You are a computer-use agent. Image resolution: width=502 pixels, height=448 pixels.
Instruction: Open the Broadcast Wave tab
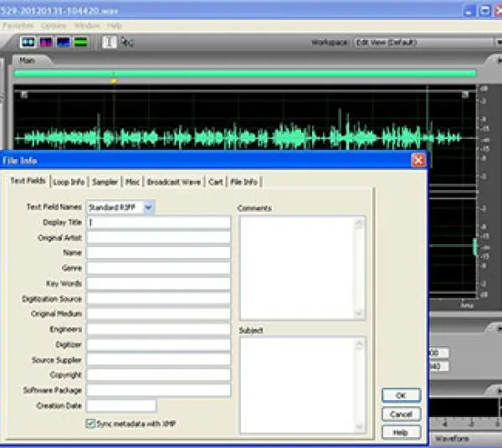pyautogui.click(x=174, y=182)
